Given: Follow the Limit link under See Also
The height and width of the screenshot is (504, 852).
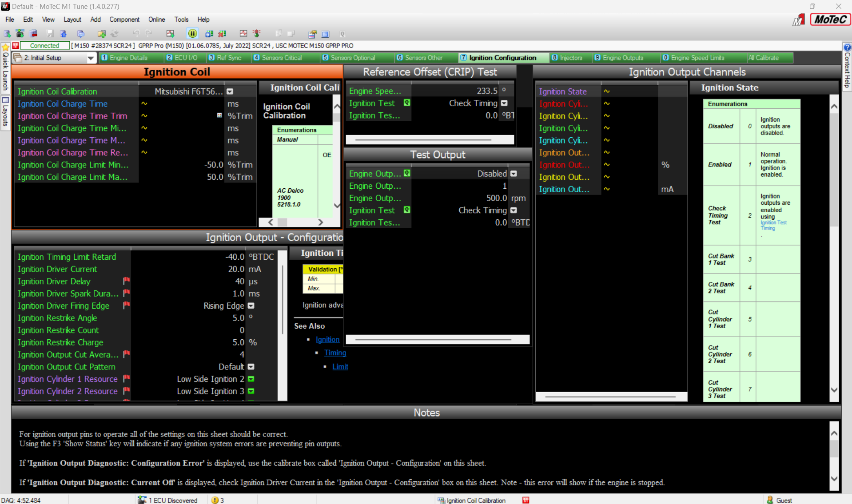Looking at the screenshot, I should coord(340,366).
